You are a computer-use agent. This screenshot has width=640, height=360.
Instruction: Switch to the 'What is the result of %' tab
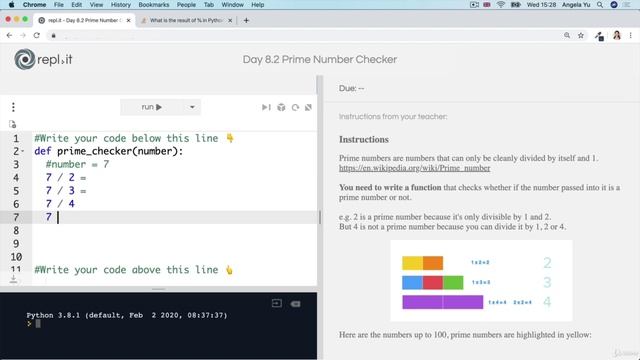(x=186, y=20)
